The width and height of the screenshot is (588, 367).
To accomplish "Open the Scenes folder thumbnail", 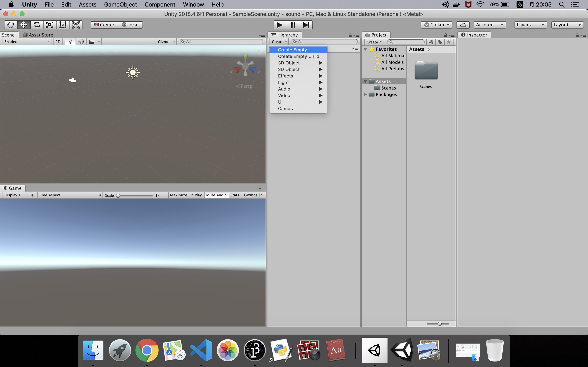I will click(x=426, y=71).
